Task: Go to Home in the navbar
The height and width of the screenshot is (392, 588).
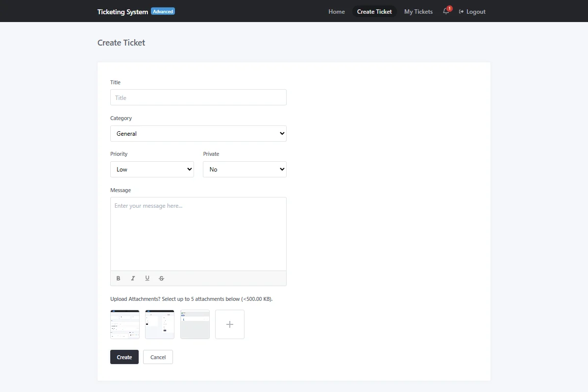Action: pos(337,12)
